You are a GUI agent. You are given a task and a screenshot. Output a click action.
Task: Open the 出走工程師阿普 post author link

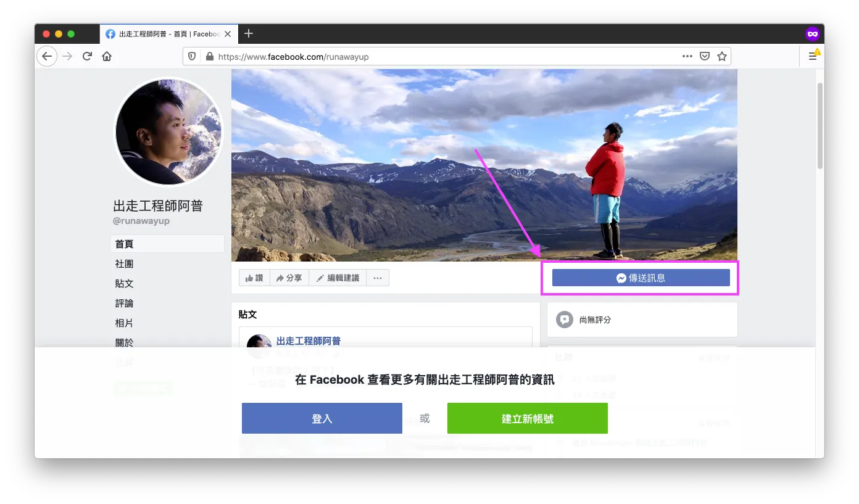[309, 341]
